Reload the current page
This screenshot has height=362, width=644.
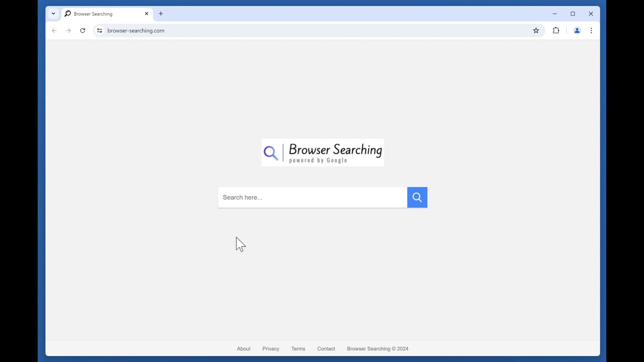pos(83,31)
